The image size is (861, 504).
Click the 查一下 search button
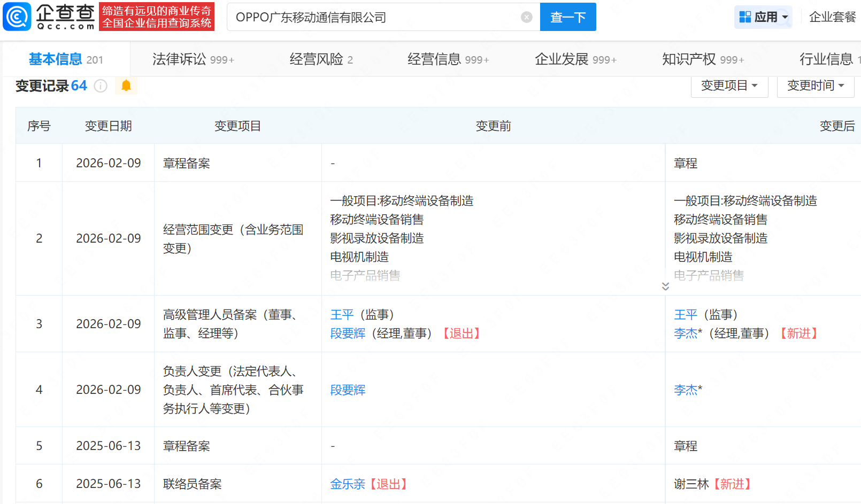point(568,17)
